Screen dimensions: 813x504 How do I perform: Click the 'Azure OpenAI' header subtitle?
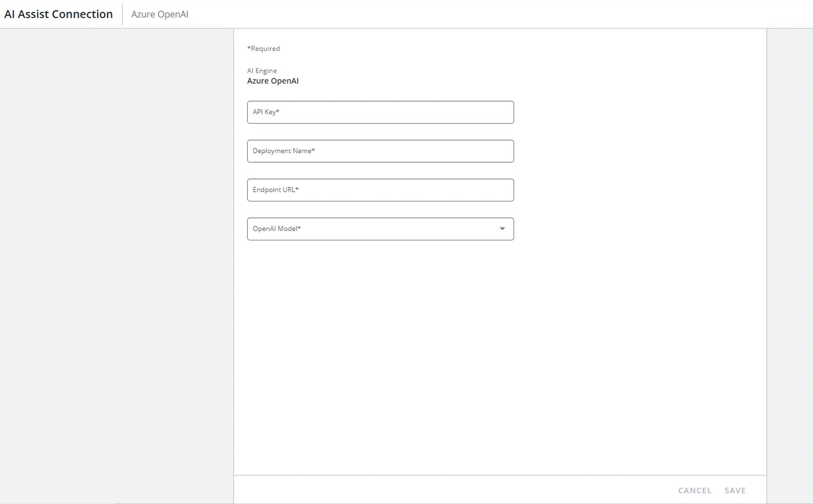pos(160,14)
